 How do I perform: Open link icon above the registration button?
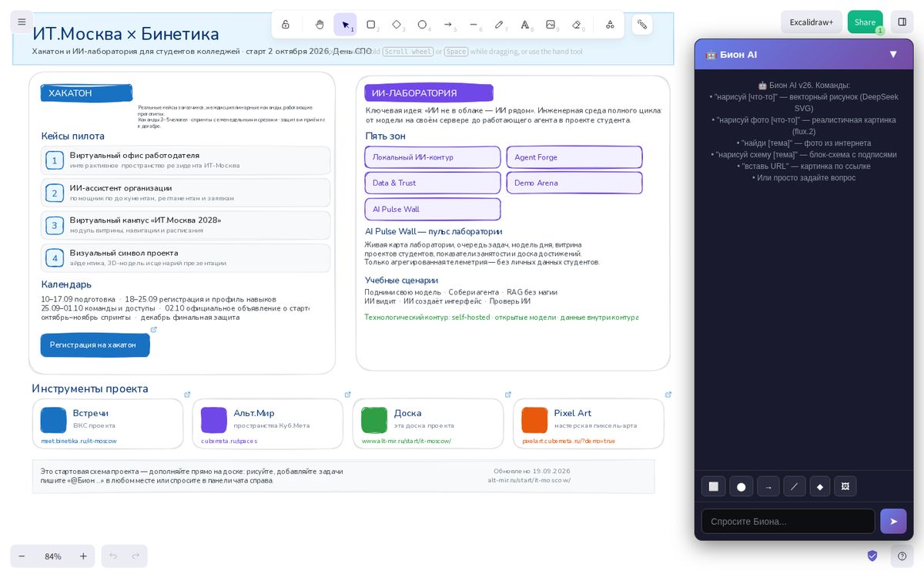(153, 330)
